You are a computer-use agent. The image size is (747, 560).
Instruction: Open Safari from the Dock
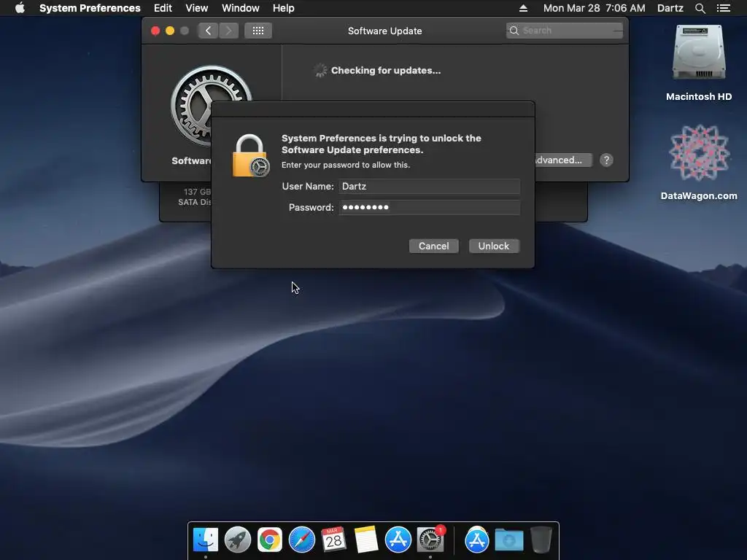[x=302, y=540]
